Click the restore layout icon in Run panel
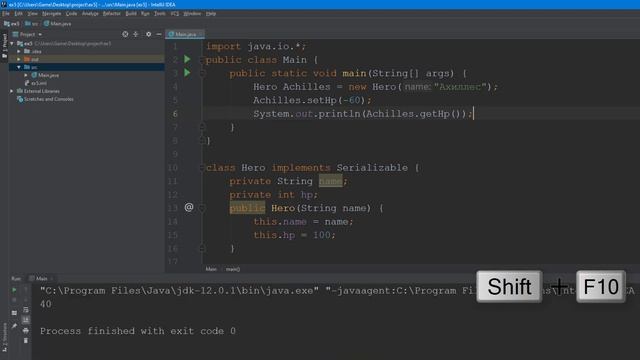This screenshot has width=640, height=360. (14, 313)
